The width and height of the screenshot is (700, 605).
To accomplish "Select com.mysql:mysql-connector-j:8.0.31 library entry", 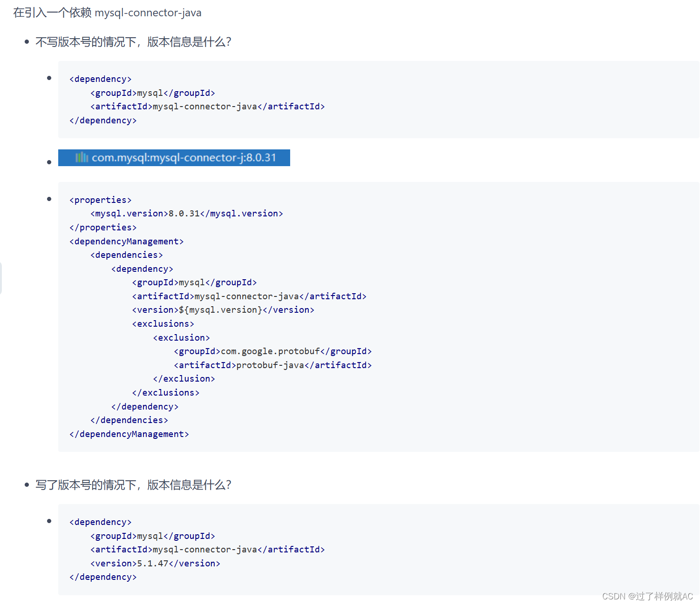I will [x=174, y=158].
